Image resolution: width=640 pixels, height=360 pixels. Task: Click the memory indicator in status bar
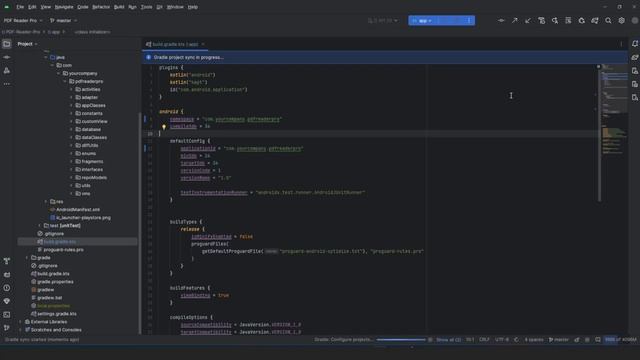(x=620, y=340)
